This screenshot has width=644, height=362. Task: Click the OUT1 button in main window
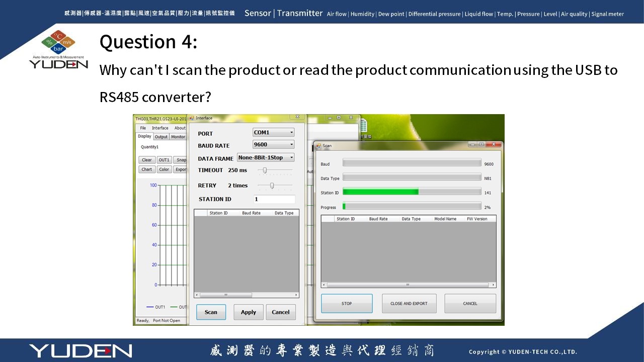pos(164,160)
